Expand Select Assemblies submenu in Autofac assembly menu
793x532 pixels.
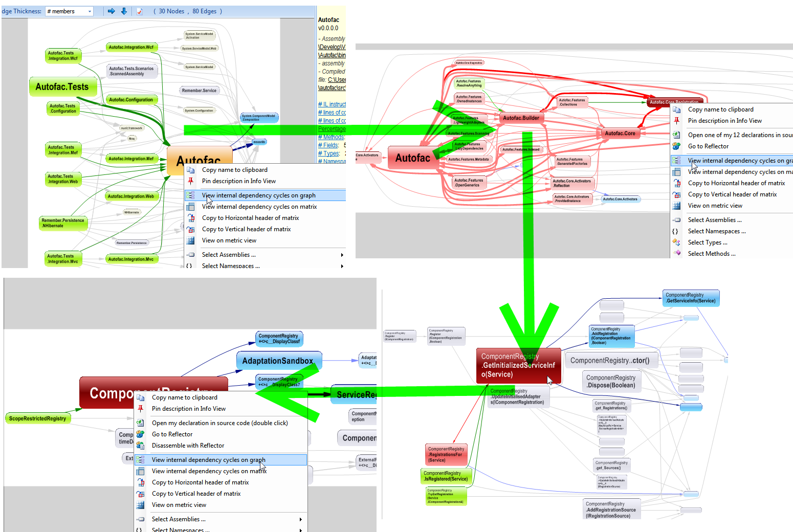[342, 255]
